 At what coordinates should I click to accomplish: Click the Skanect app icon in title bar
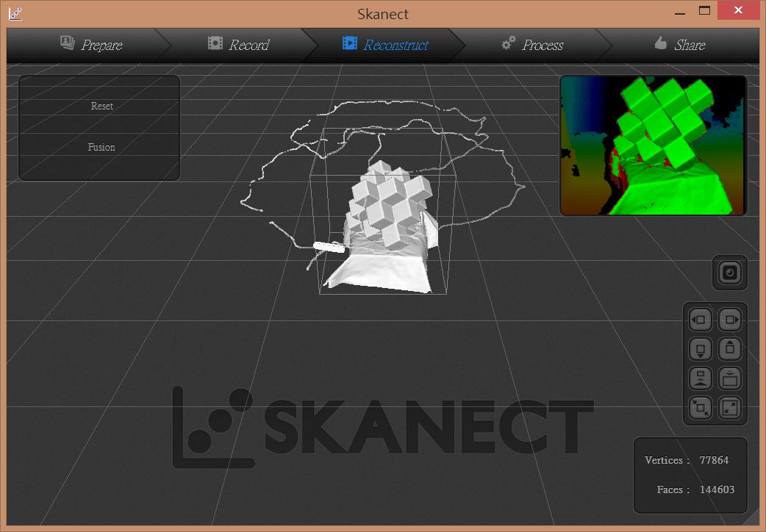pos(15,14)
